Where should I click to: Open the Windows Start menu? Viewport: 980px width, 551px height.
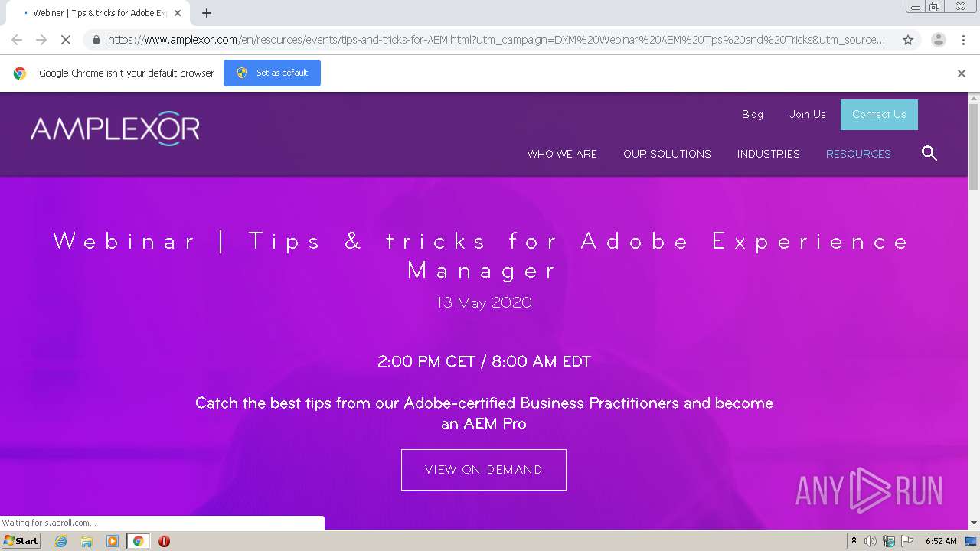(x=21, y=541)
